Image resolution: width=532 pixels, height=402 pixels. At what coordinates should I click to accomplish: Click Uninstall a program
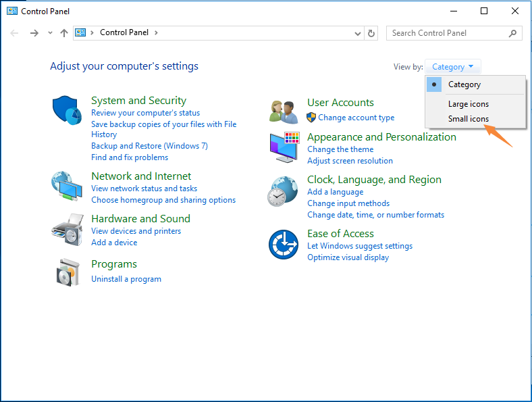(x=126, y=279)
